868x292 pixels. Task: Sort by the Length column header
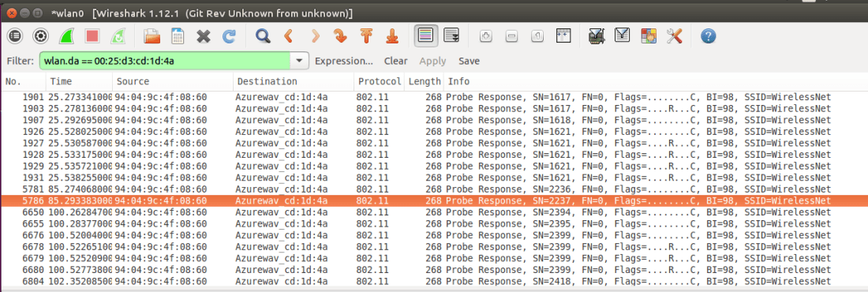click(x=424, y=81)
